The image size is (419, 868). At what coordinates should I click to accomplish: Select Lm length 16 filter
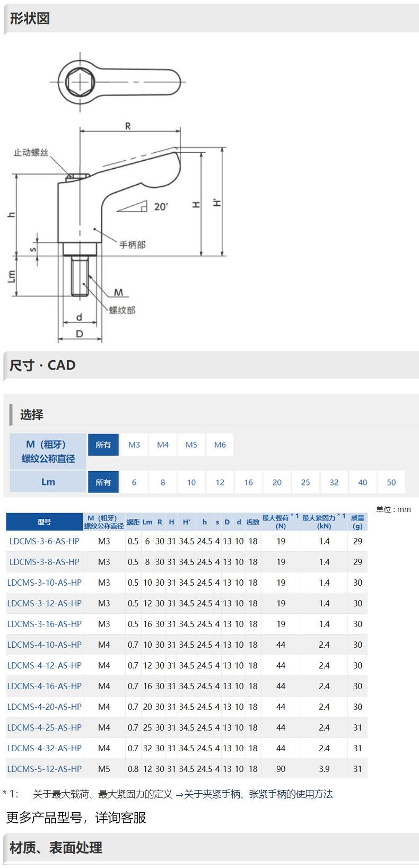tap(249, 482)
